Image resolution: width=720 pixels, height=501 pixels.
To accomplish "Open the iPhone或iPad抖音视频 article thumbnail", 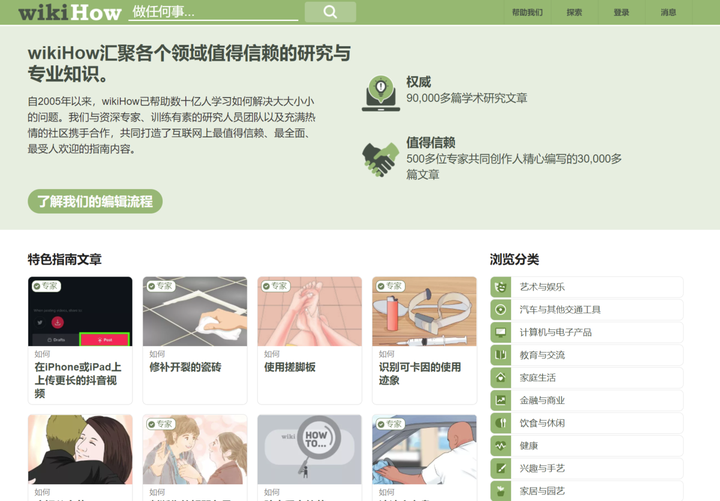I will coord(80,311).
